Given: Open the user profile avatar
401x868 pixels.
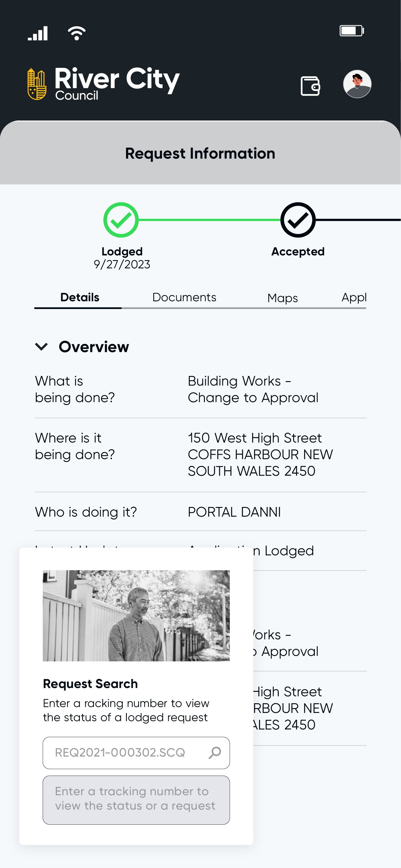Looking at the screenshot, I should pos(357,84).
